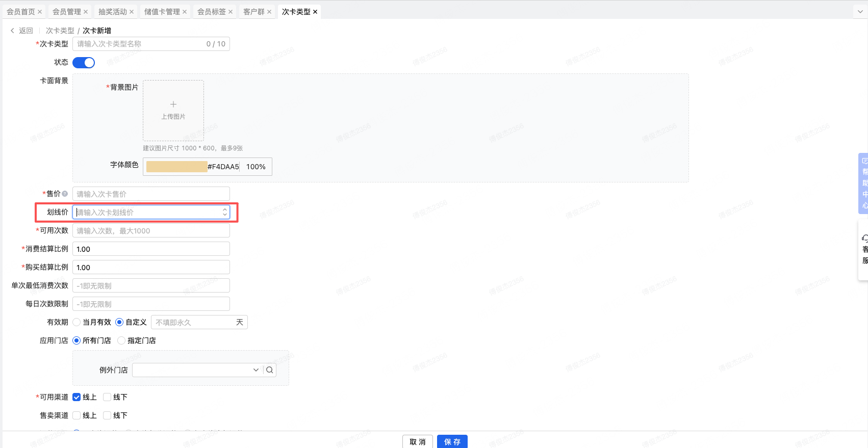Select 当月有效 radio option
This screenshot has width=868, height=448.
(76, 322)
